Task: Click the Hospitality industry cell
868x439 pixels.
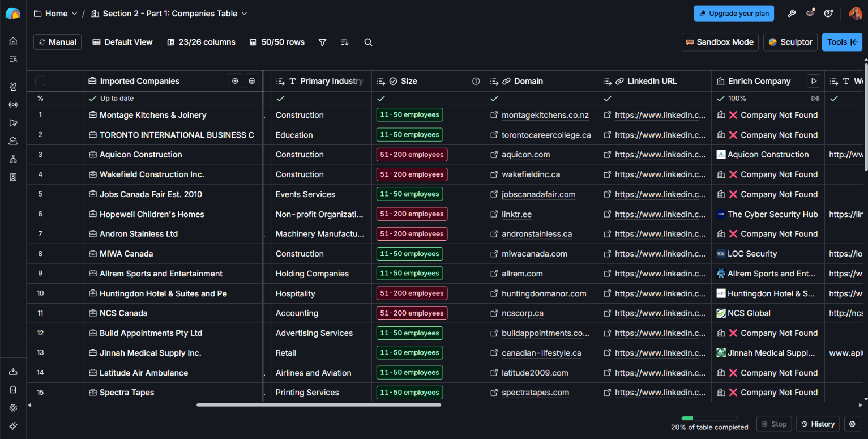Action: coord(321,293)
